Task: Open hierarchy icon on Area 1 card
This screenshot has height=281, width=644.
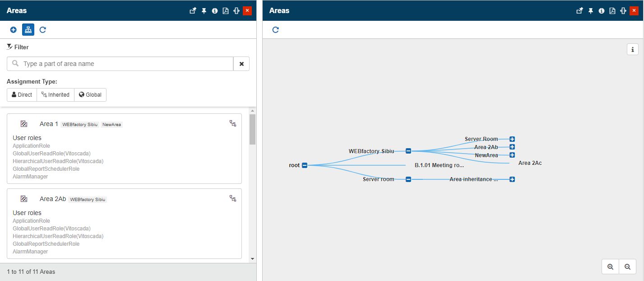Action: click(x=233, y=123)
